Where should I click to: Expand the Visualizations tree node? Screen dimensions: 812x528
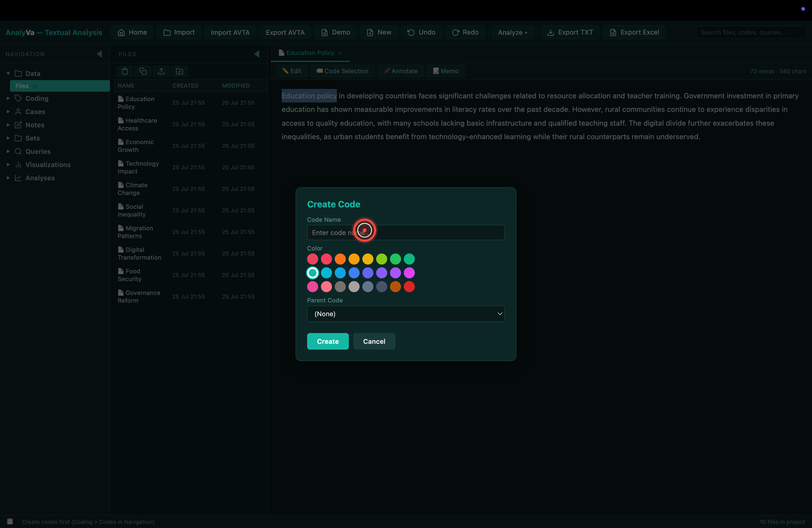point(8,165)
